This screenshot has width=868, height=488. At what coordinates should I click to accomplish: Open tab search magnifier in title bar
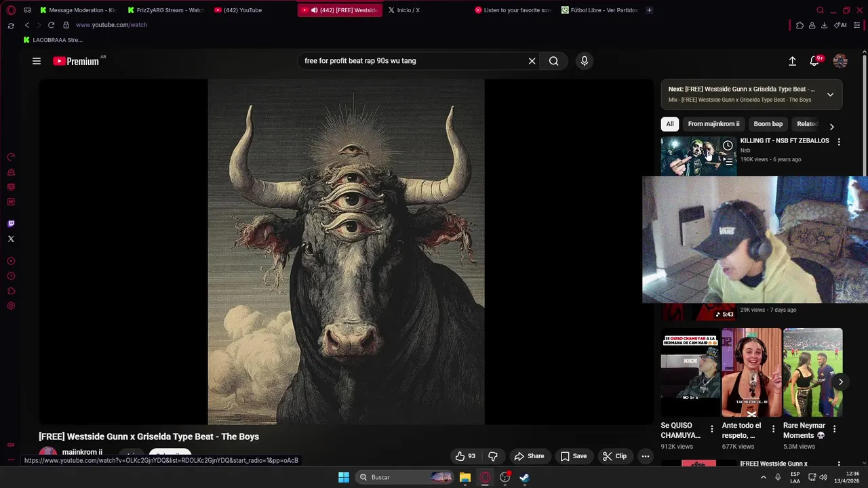(820, 10)
